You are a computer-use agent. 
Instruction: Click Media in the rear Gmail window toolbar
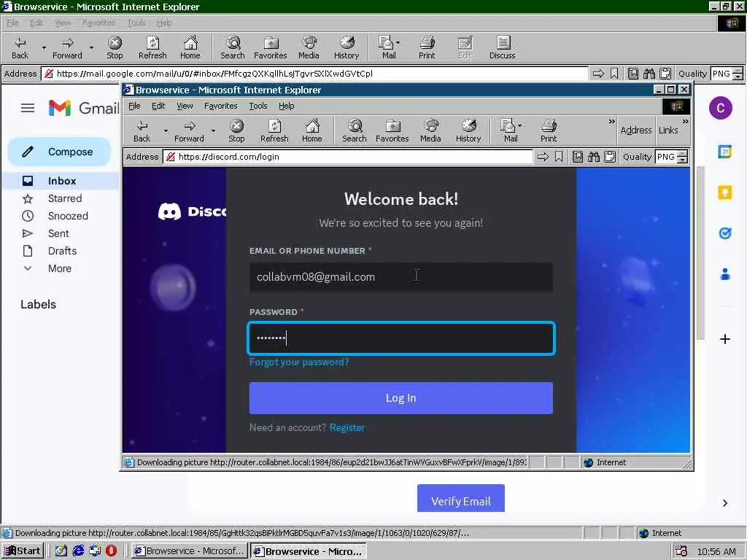309,48
